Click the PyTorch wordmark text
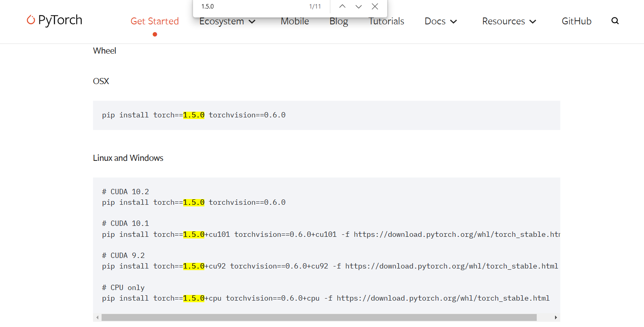The height and width of the screenshot is (327, 644). click(60, 20)
